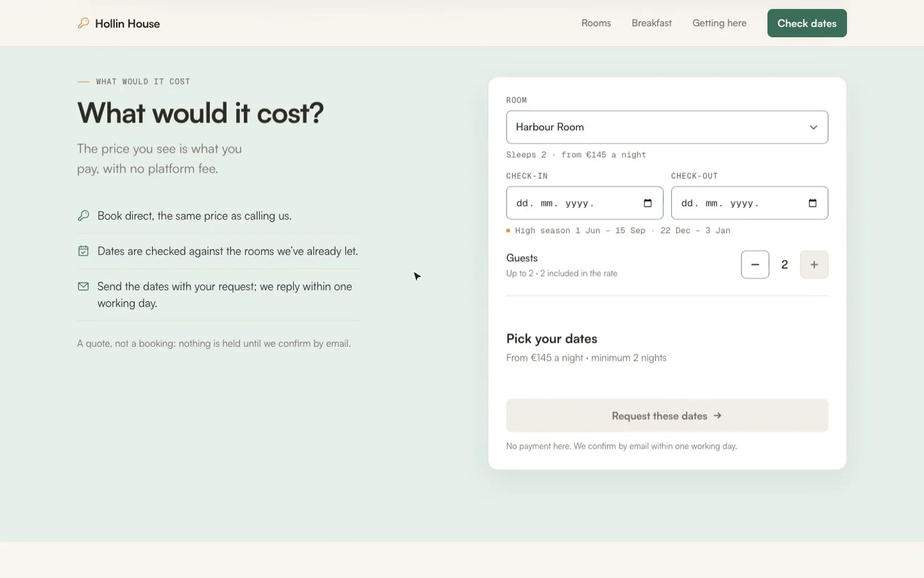Viewport: 924px width, 578px height.
Task: Focus the Check-out date field
Action: click(x=749, y=203)
